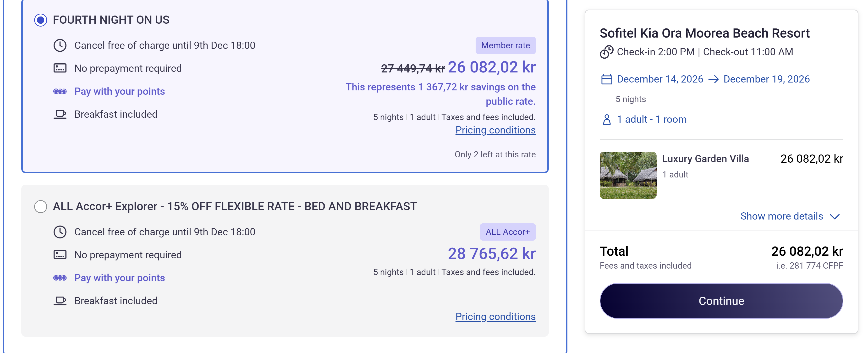
Task: Open the Luxury Garden Villa thumbnail
Action: point(628,175)
